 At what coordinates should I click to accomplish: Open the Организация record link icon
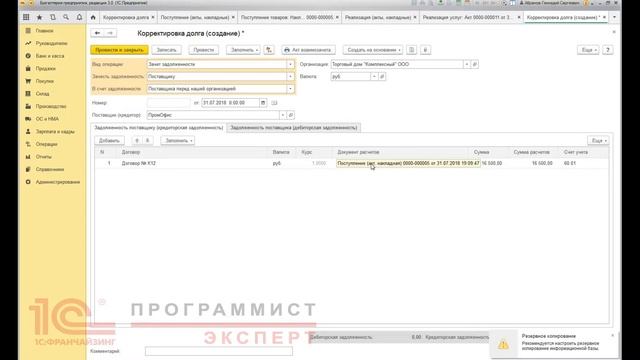point(474,64)
